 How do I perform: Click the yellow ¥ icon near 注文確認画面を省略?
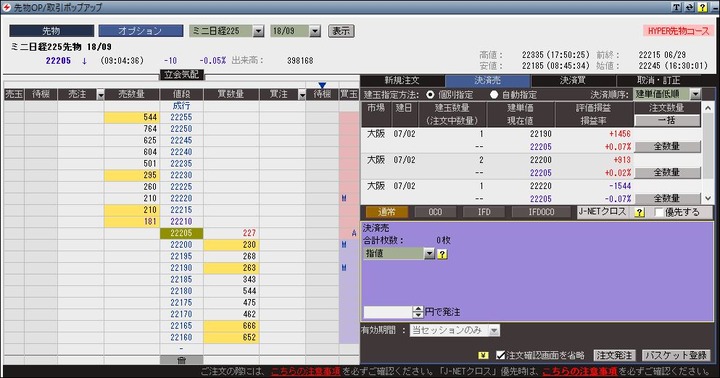[483, 355]
